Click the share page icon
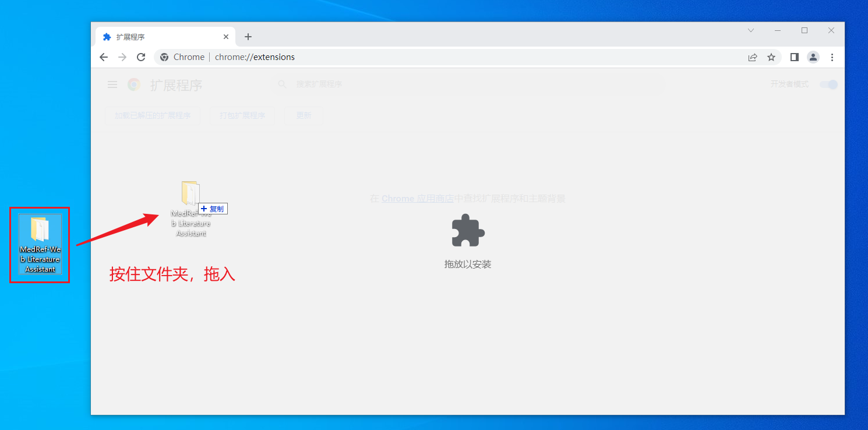Screen dimensions: 868x430 point(753,57)
